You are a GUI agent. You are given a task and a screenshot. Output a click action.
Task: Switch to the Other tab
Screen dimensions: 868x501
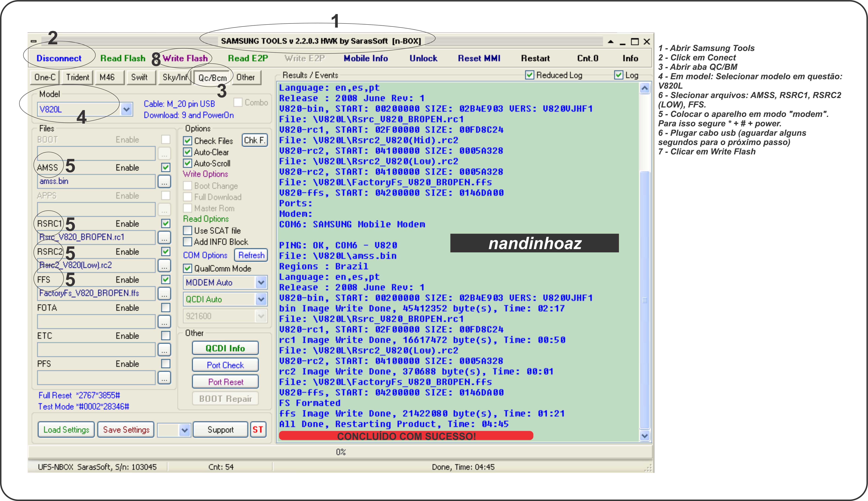pyautogui.click(x=247, y=77)
